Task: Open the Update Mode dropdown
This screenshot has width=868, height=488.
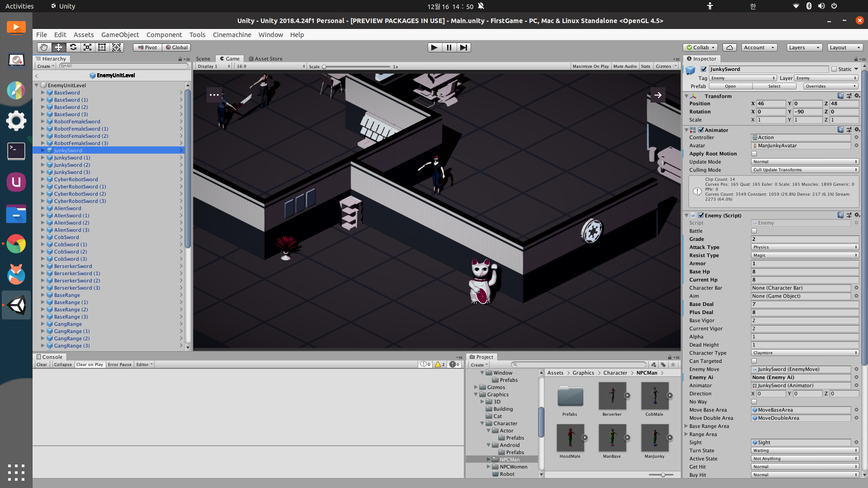Action: coord(805,162)
